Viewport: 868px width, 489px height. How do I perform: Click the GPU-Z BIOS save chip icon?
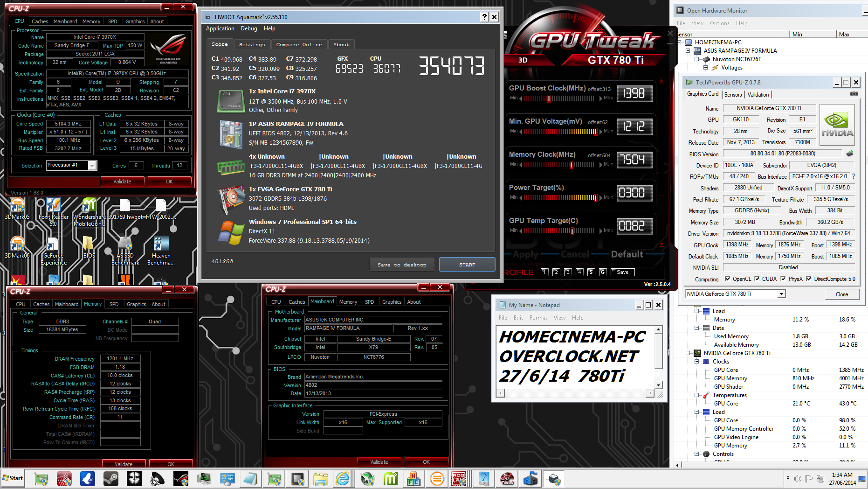[x=850, y=153]
